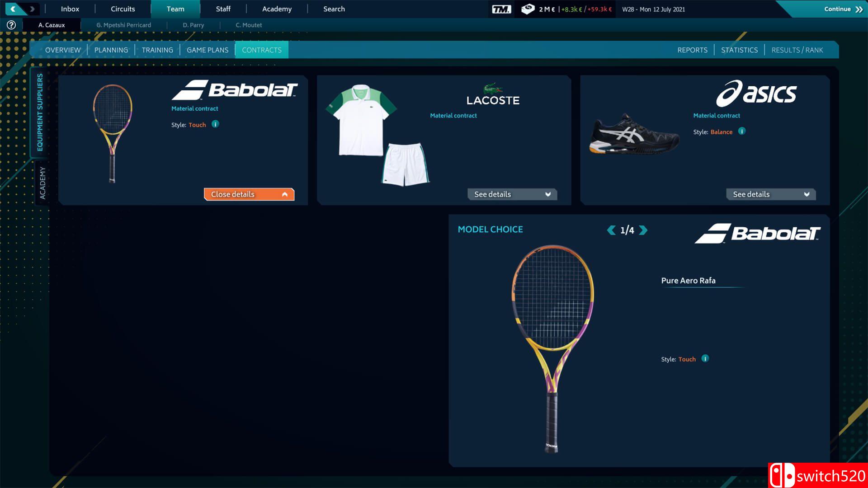868x488 pixels.
Task: Expand Asics contract See details
Action: (770, 194)
